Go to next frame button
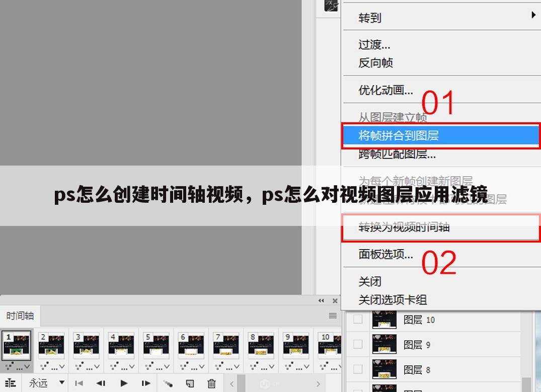The height and width of the screenshot is (392, 541). click(x=146, y=383)
